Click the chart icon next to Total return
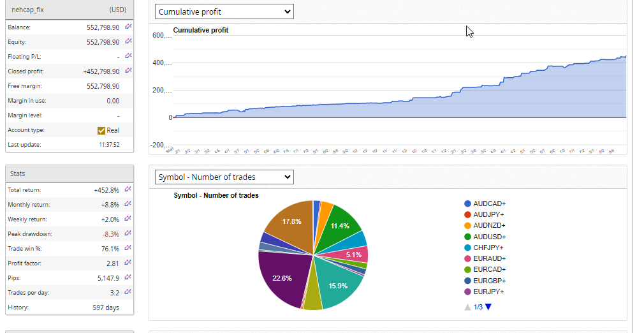Viewport: 644px width, 333px height. point(128,189)
